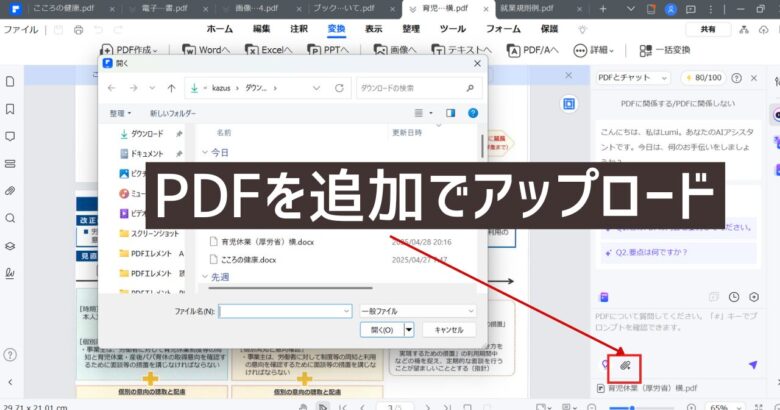Open the search panel in sidebar

10,218
